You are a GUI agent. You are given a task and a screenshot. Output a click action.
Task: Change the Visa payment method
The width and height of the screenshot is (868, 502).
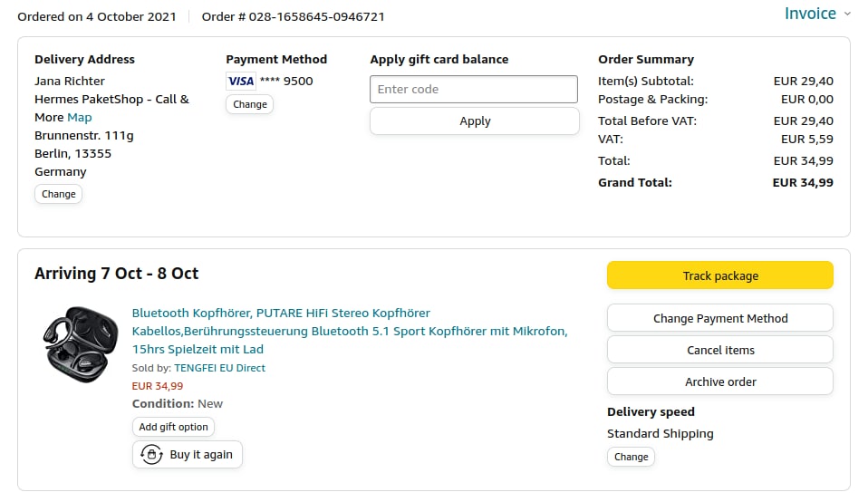(249, 104)
